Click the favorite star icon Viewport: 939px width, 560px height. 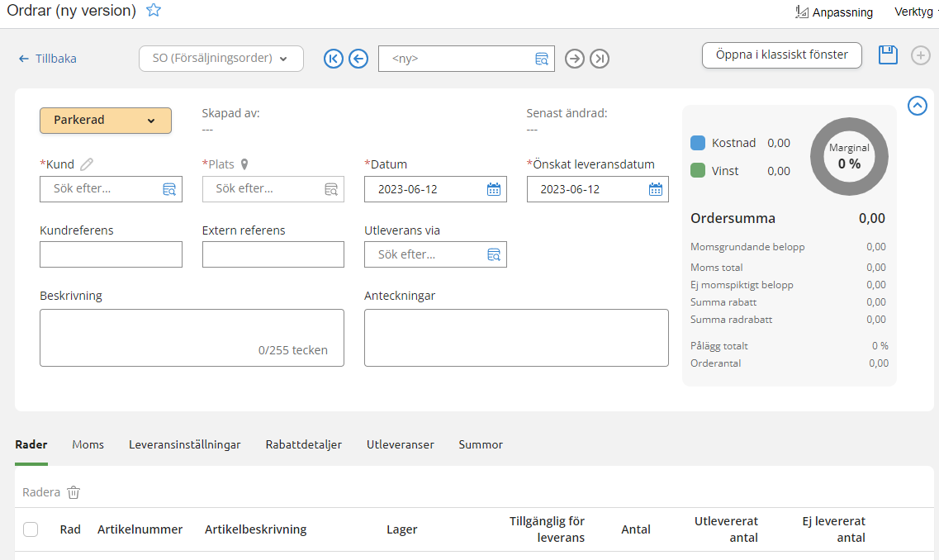coord(154,11)
